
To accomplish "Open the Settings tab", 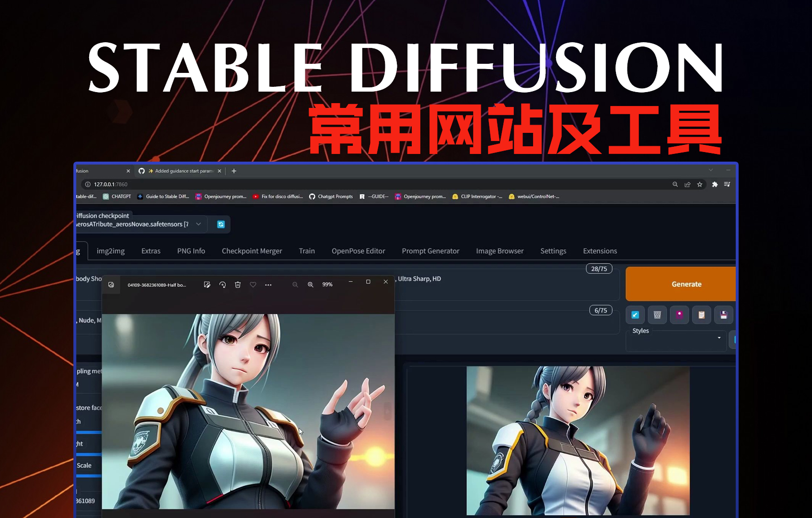I will (x=553, y=251).
